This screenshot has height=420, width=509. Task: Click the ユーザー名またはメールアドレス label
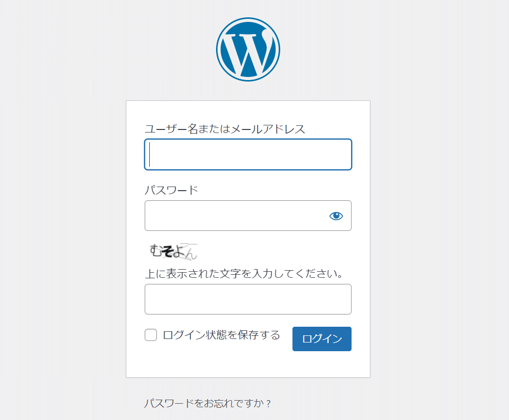click(225, 129)
